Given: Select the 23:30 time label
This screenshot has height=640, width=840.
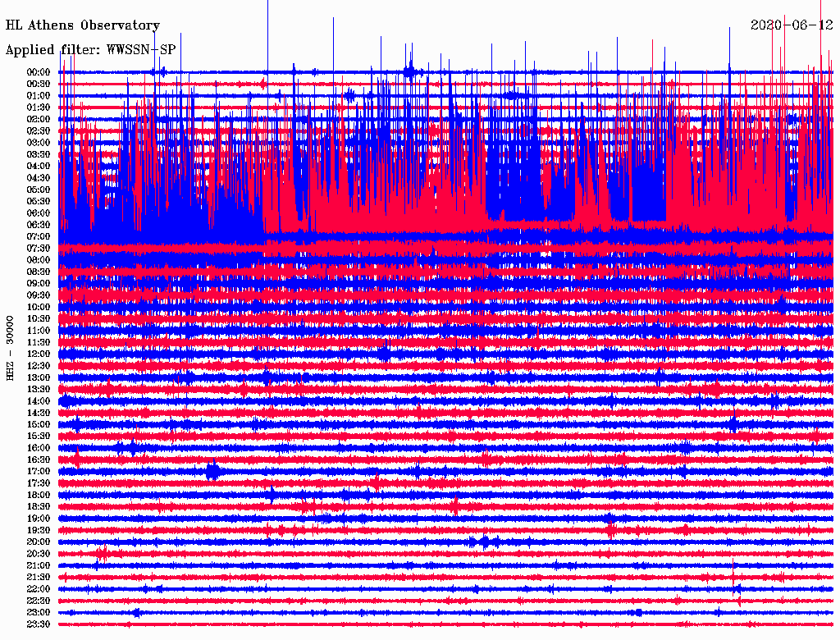Looking at the screenshot, I should coord(39,624).
